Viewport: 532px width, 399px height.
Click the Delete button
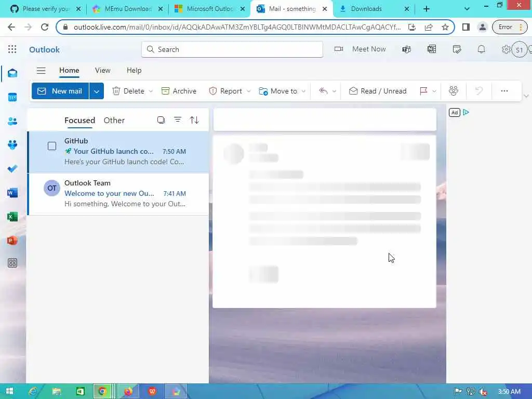[128, 91]
